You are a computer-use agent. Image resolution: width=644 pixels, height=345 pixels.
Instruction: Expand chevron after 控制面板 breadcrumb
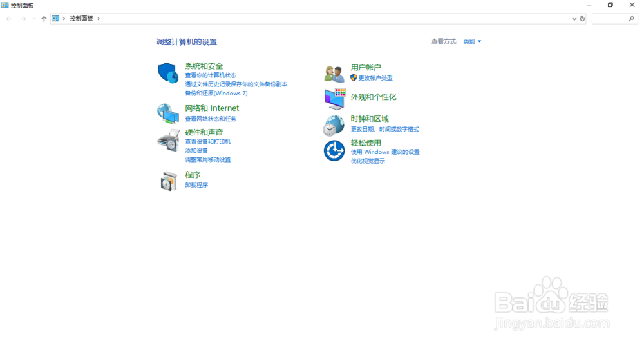pos(99,19)
